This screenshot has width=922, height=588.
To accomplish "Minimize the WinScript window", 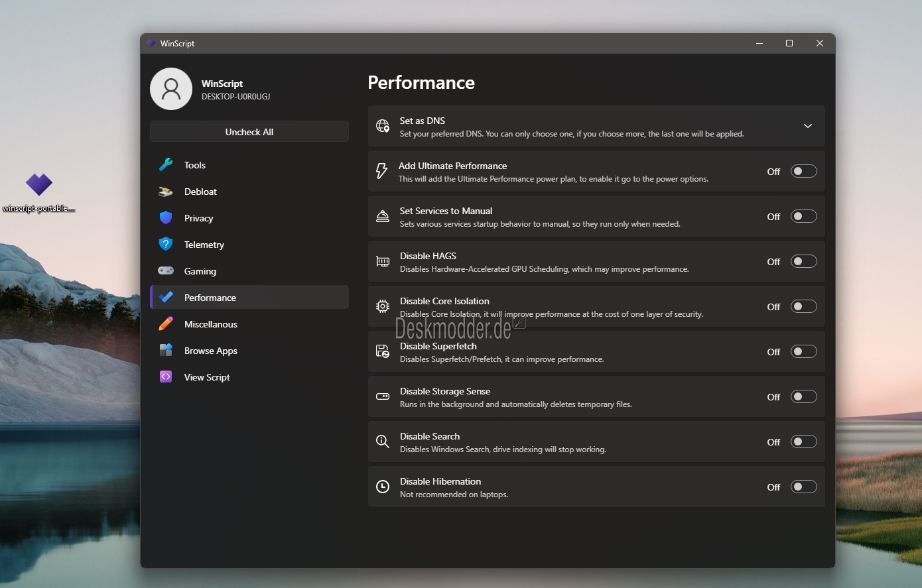I will (759, 43).
